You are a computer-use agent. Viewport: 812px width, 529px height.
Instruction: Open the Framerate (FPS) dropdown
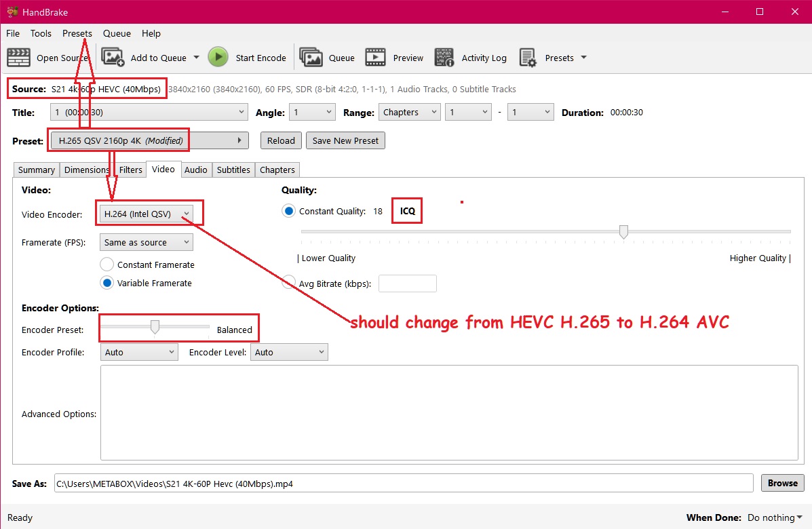pyautogui.click(x=146, y=242)
